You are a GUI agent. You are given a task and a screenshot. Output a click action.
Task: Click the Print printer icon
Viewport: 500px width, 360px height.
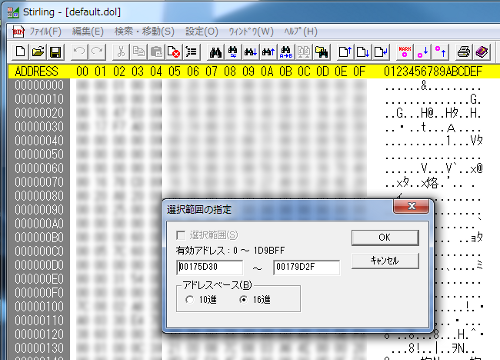[464, 52]
